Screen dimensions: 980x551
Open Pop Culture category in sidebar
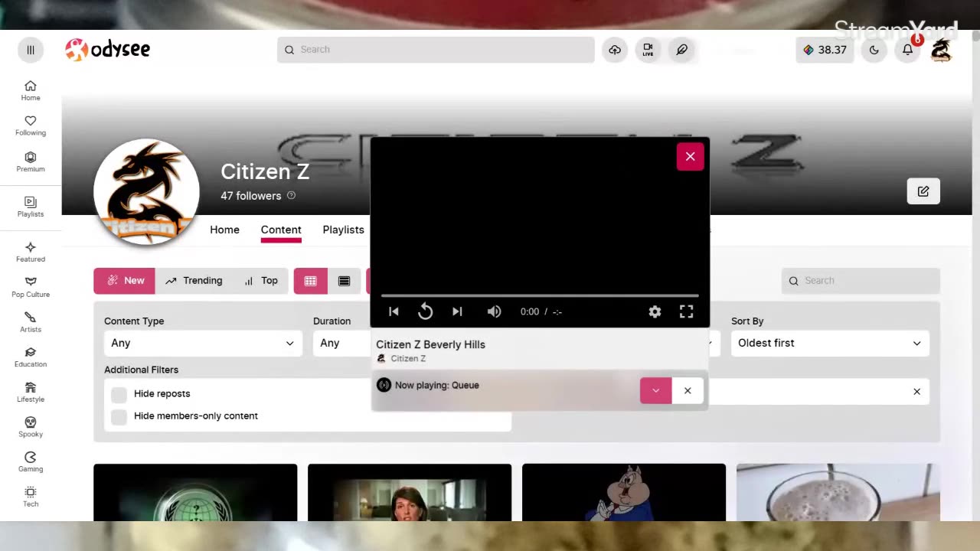pyautogui.click(x=31, y=288)
